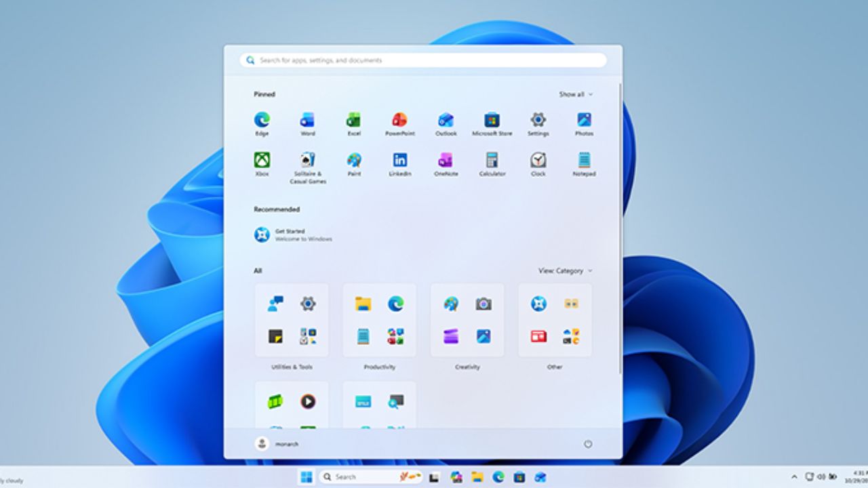Viewport: 868px width, 488px height.
Task: Open OneNote pinned icon
Action: [x=446, y=163]
